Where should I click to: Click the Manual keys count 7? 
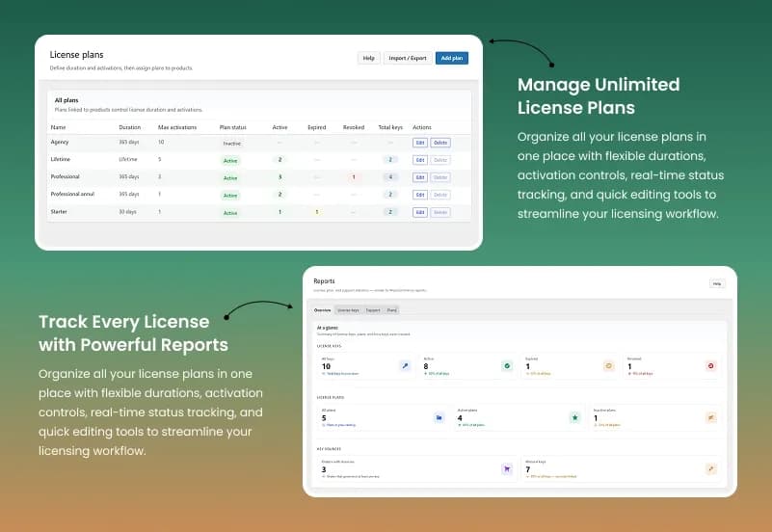528,469
